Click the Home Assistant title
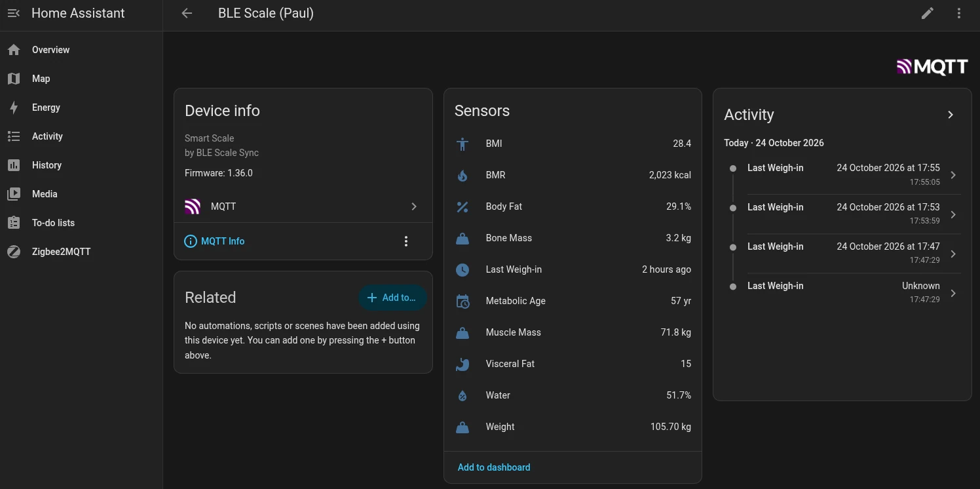Screen dimensions: 980x489 point(78,13)
